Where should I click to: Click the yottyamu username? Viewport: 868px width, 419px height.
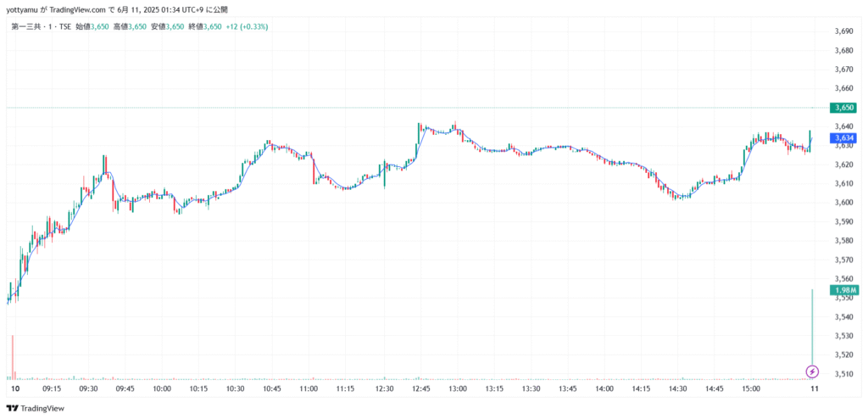point(22,9)
